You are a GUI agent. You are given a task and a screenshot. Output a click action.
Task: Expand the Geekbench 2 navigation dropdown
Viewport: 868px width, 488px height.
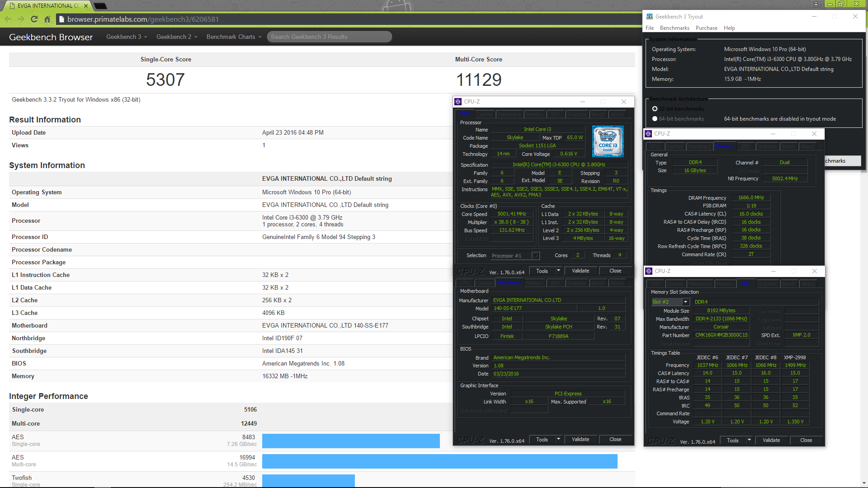click(177, 37)
